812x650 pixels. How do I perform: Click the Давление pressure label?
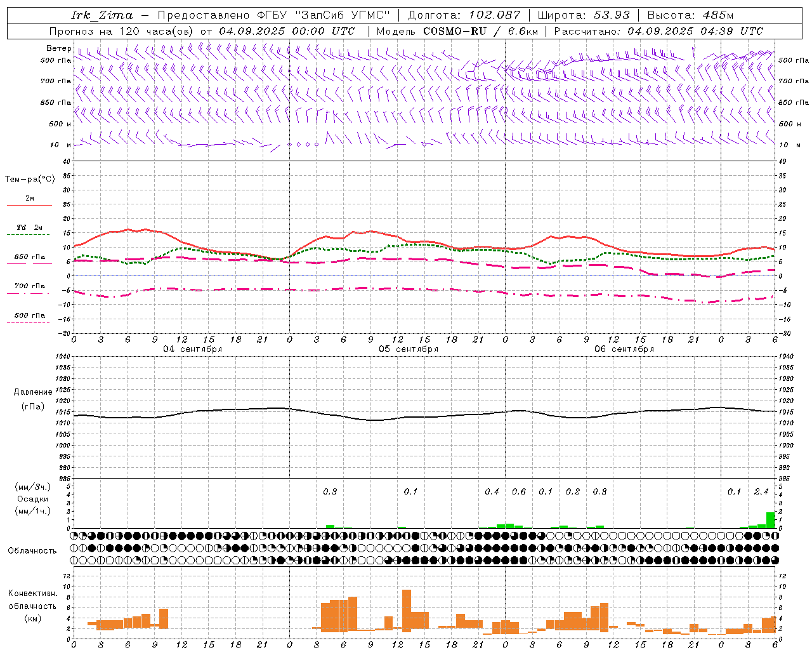[x=33, y=392]
